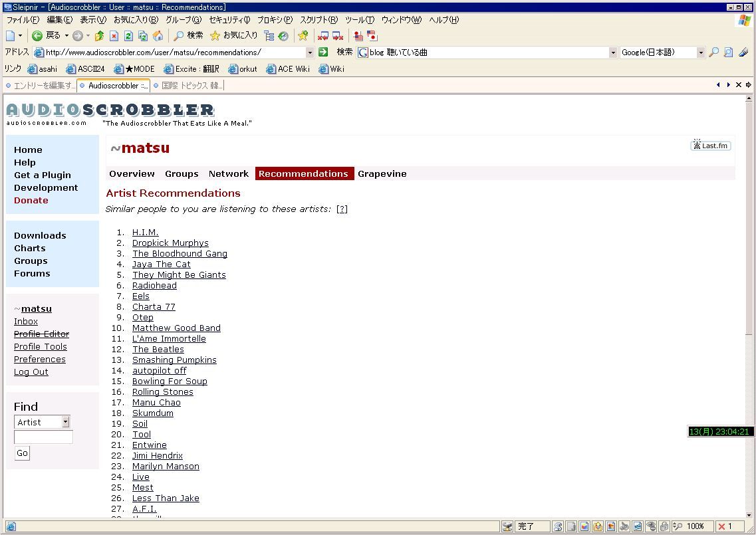The height and width of the screenshot is (535, 756).
Task: Switch to the Overview tab
Action: [x=132, y=174]
